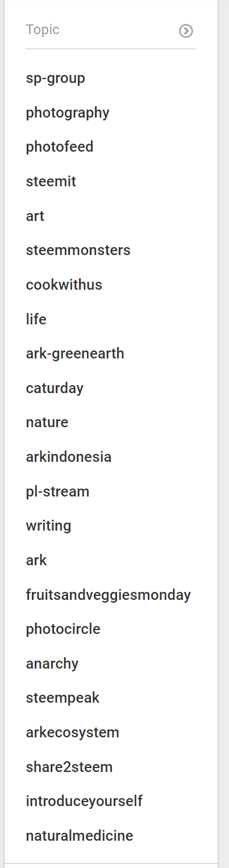
Task: Select the photography topic
Action: pos(68,113)
